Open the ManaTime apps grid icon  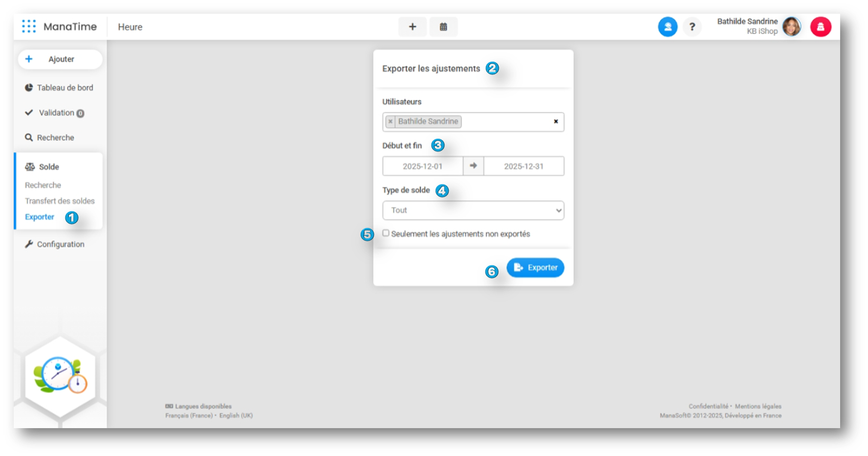click(x=29, y=27)
